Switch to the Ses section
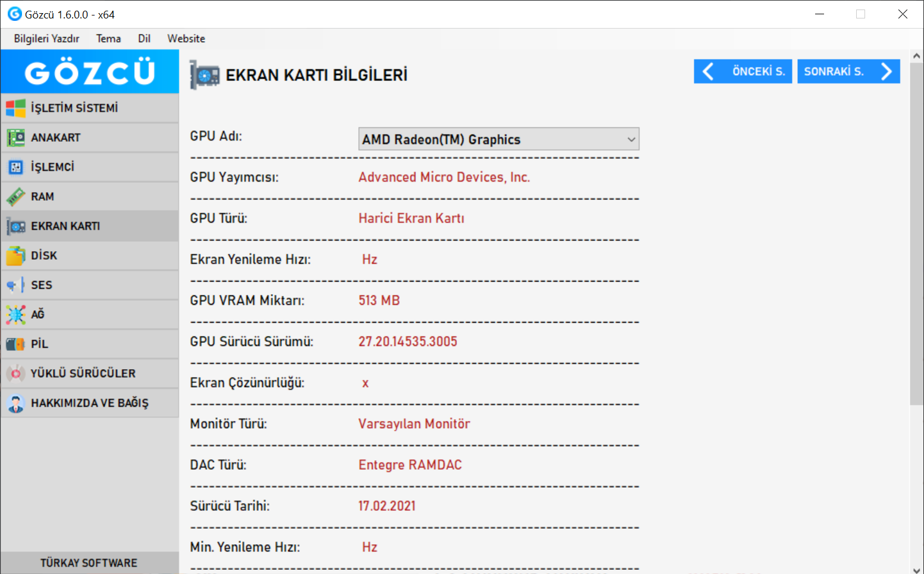Image resolution: width=924 pixels, height=574 pixels. click(90, 285)
